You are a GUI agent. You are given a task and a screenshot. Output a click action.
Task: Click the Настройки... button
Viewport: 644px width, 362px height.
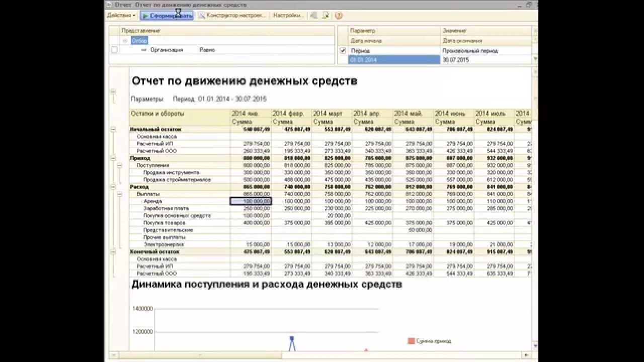(288, 16)
